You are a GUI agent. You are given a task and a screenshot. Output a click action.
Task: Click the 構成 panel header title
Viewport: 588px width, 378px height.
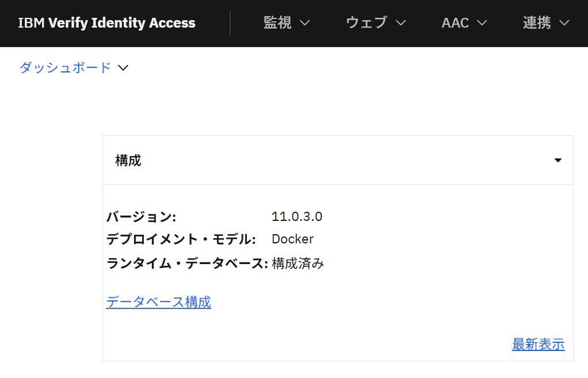click(128, 161)
